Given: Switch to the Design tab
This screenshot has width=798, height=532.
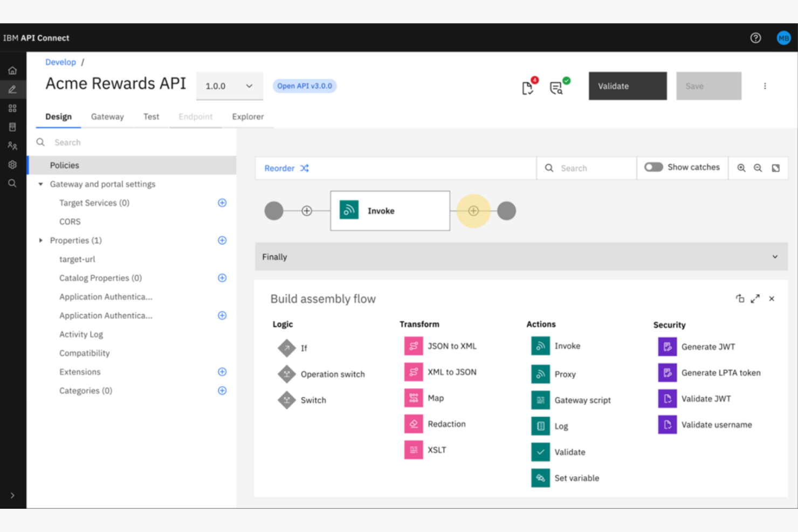Looking at the screenshot, I should coord(58,116).
